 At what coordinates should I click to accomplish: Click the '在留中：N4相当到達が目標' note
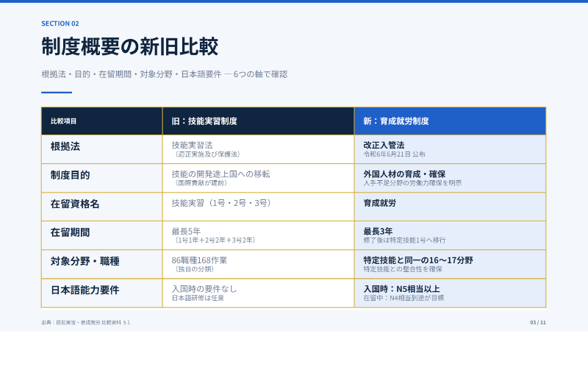[404, 298]
